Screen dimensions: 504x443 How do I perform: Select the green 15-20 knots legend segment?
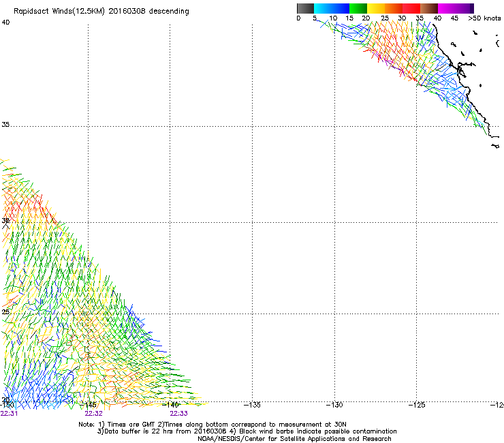coord(358,8)
